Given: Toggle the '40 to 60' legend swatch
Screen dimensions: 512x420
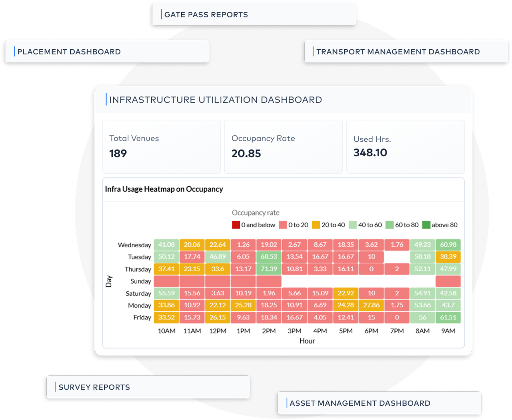Looking at the screenshot, I should click(x=353, y=225).
